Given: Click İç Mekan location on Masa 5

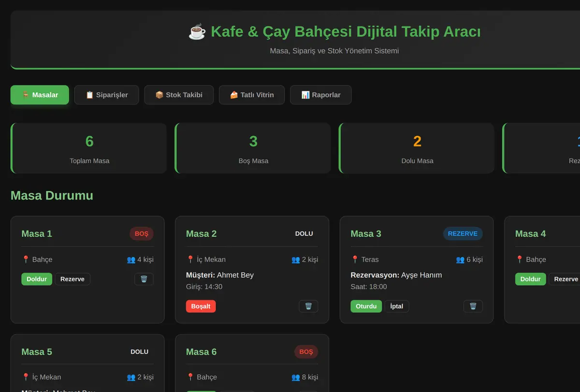Looking at the screenshot, I should (x=41, y=377).
